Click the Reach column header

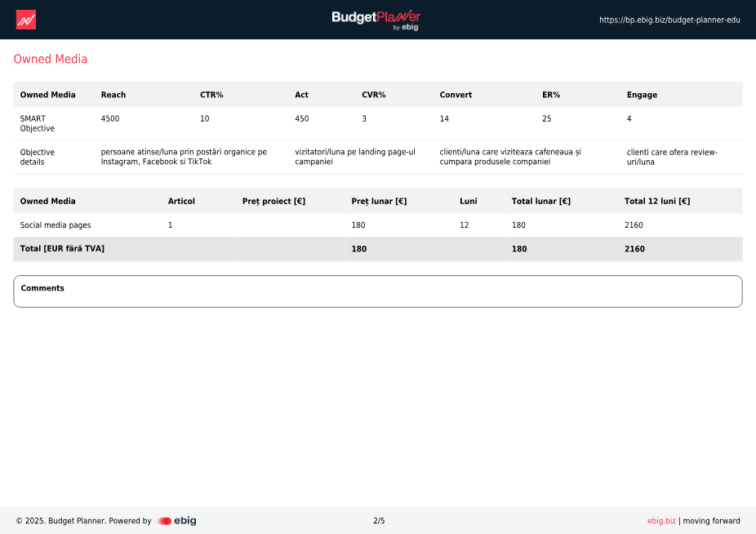point(113,95)
